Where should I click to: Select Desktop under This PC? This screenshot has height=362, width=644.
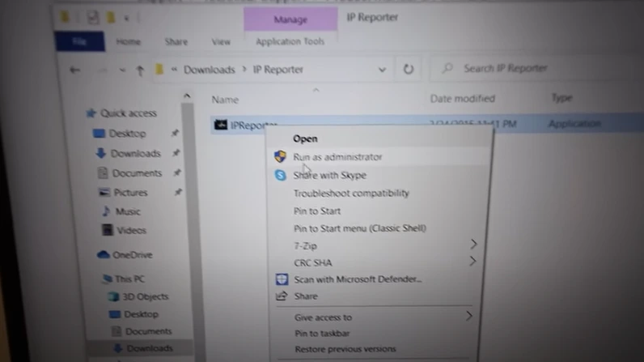pos(141,314)
